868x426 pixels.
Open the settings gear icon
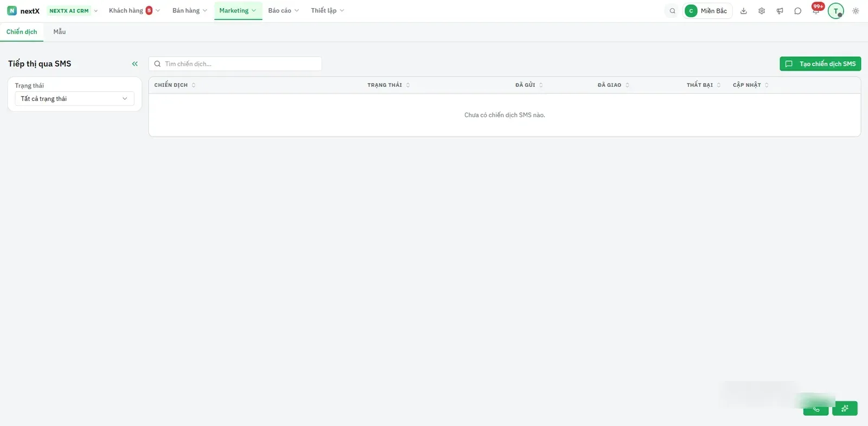coord(762,11)
